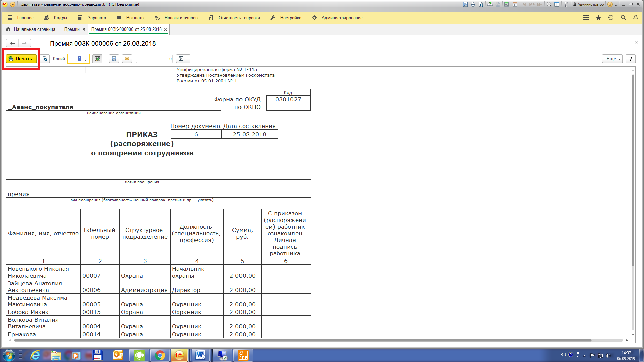Image resolution: width=644 pixels, height=362 pixels.
Task: Select table cell with number 00015
Action: tap(100, 312)
